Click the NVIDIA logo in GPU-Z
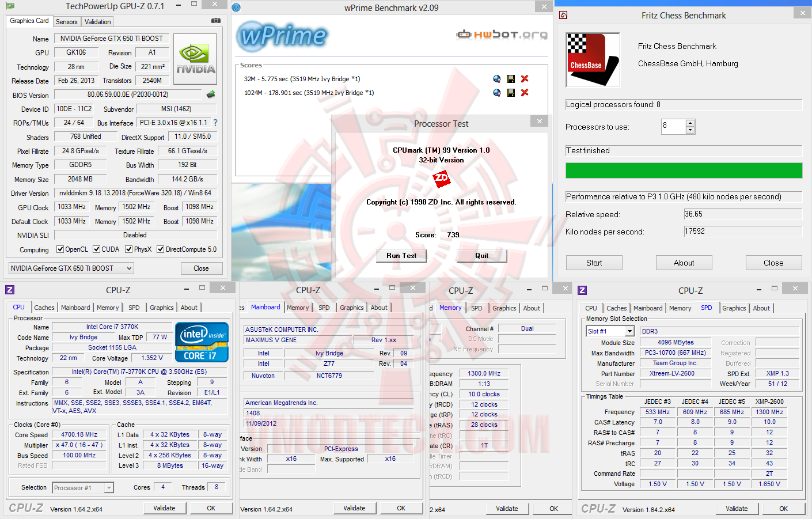812x519 pixels. [x=195, y=60]
